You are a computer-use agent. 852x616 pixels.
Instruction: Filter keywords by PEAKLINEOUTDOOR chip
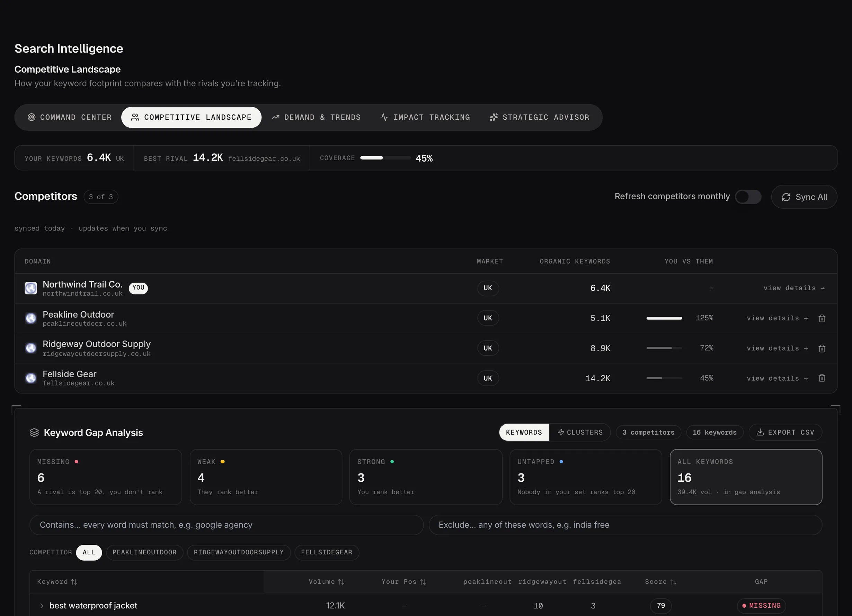(145, 553)
